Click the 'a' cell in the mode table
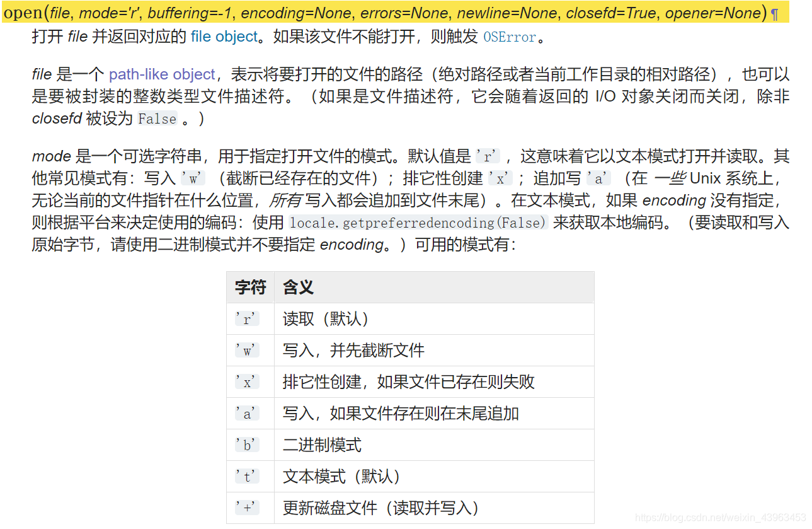This screenshot has width=812, height=529. tap(251, 414)
